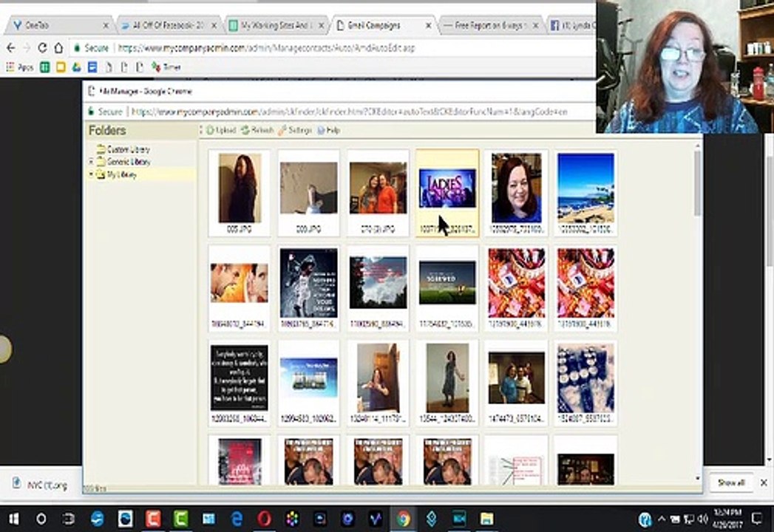This screenshot has width=774, height=532.
Task: Open the downloaded NYC file chip
Action: 41,485
